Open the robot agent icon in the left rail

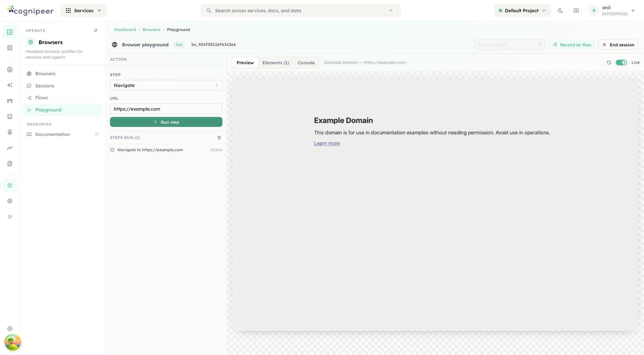(10, 132)
